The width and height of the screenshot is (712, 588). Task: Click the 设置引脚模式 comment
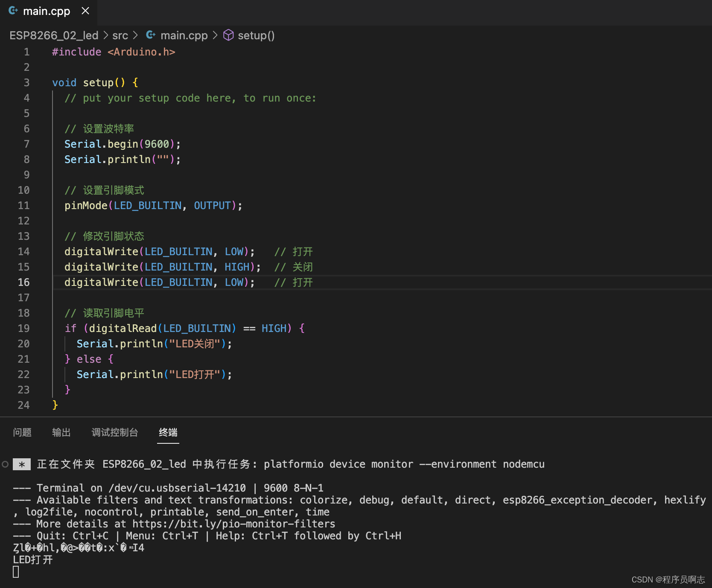(x=104, y=190)
